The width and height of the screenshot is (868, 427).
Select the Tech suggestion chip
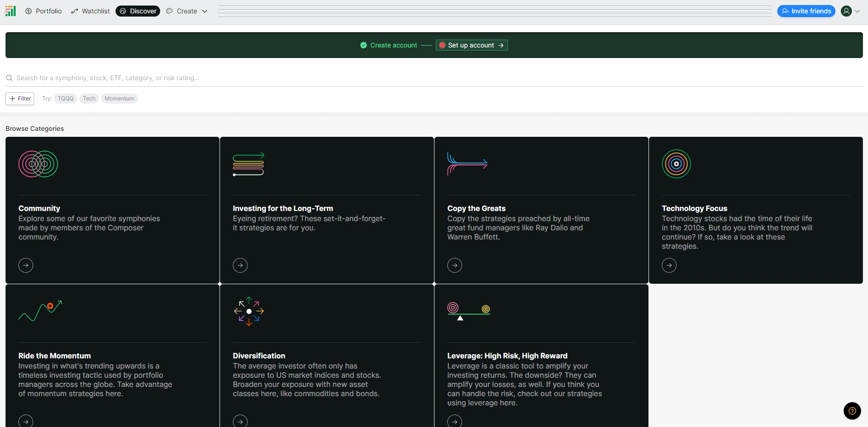point(89,99)
